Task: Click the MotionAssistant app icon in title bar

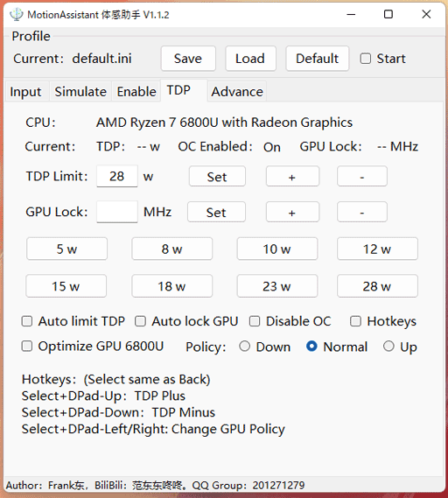Action: pos(16,14)
